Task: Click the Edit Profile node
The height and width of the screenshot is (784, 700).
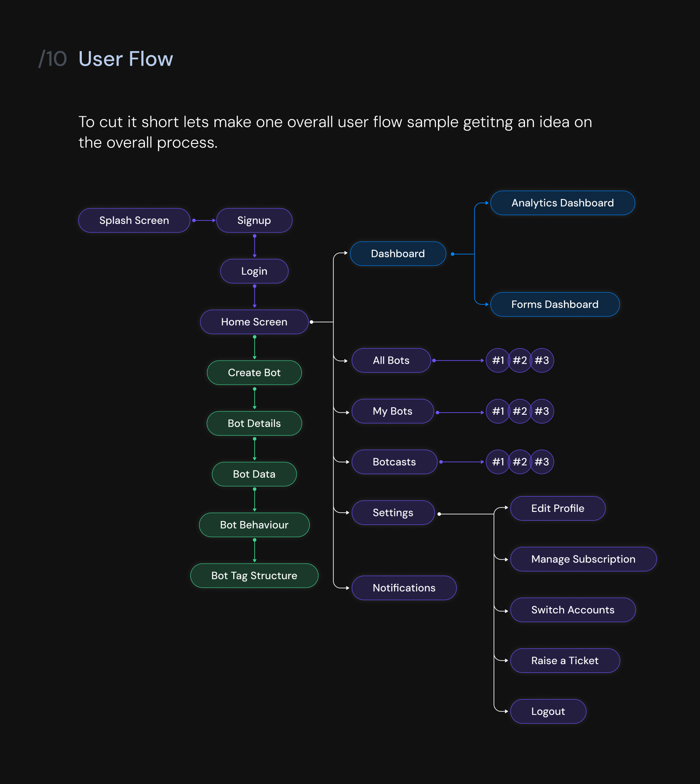Action: [558, 508]
